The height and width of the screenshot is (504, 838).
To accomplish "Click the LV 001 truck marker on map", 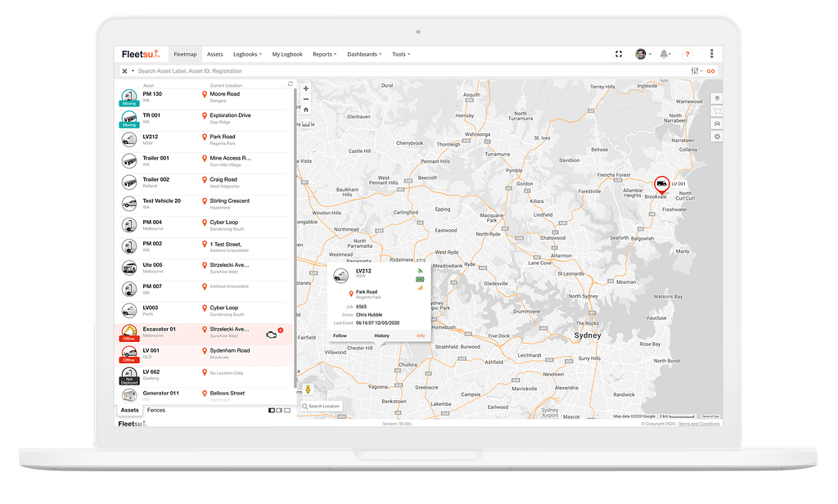I will pyautogui.click(x=661, y=184).
